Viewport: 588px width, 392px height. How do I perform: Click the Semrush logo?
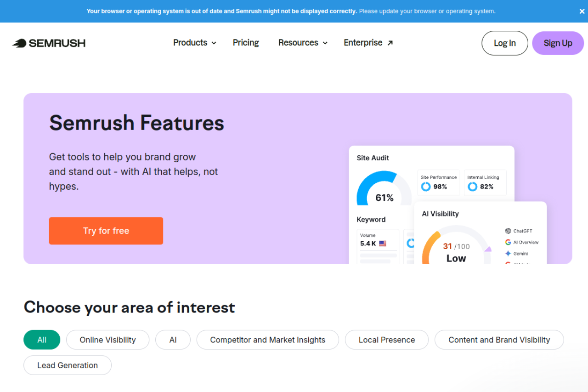[x=48, y=43]
